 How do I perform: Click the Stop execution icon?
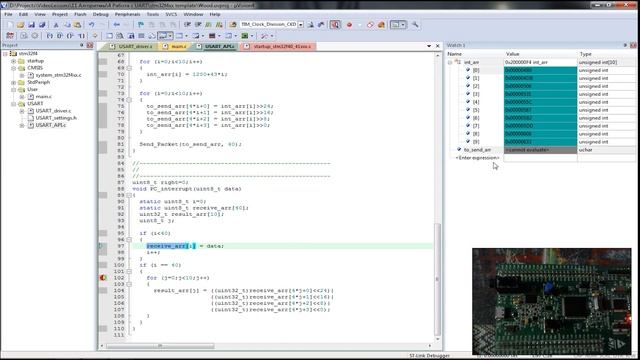[35, 36]
